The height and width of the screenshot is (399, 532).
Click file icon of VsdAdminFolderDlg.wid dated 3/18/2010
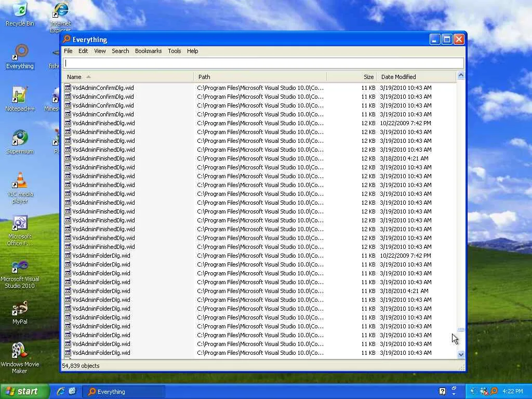pyautogui.click(x=68, y=291)
